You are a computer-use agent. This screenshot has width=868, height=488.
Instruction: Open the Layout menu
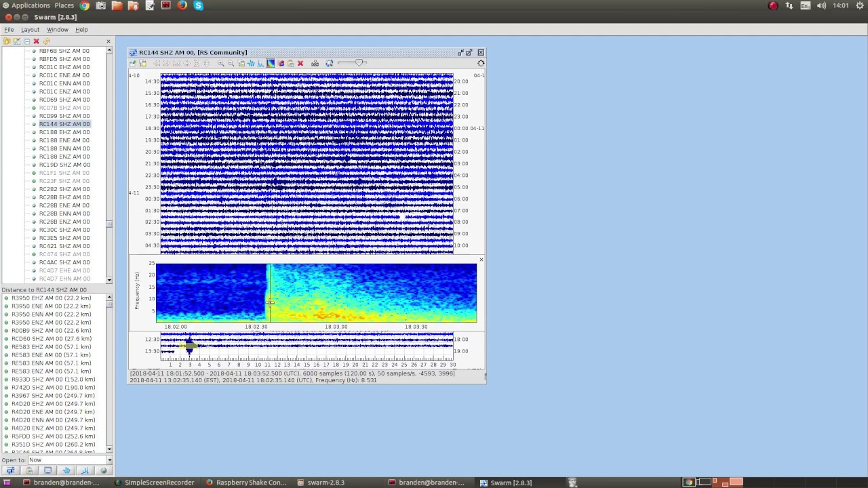point(30,30)
